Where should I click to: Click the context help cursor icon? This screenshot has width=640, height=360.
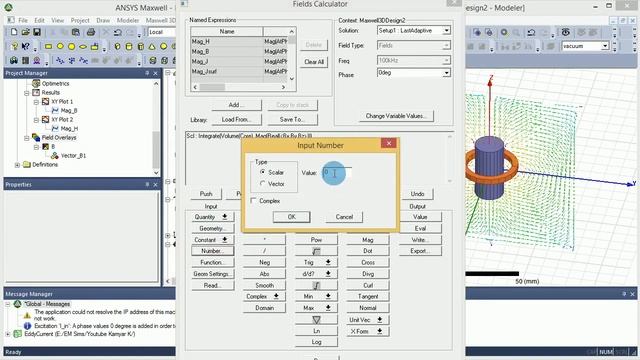coord(25,46)
